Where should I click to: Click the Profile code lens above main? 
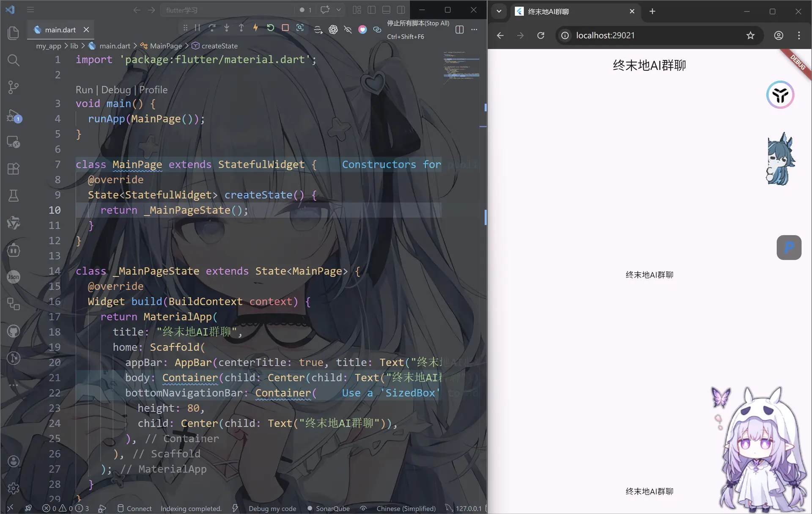pos(153,90)
